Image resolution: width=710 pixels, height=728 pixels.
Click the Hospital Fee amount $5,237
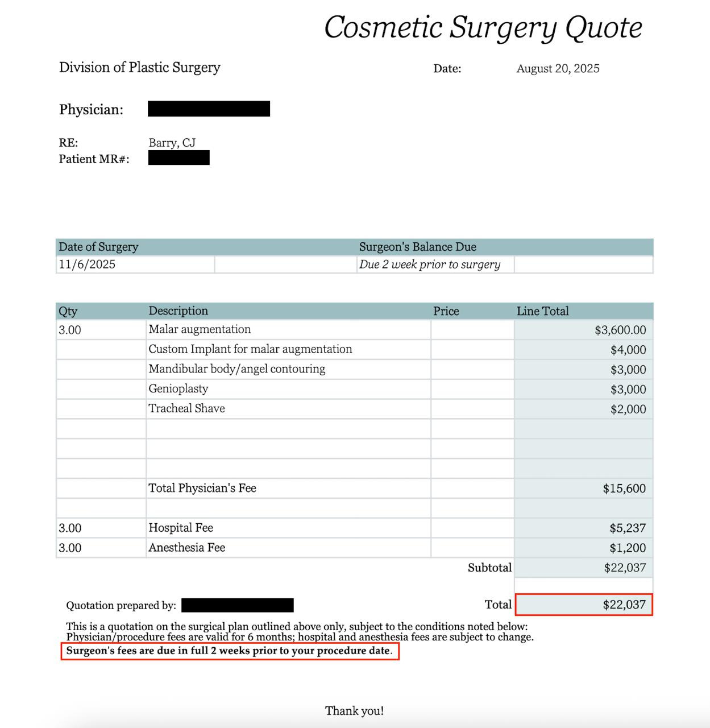click(628, 528)
